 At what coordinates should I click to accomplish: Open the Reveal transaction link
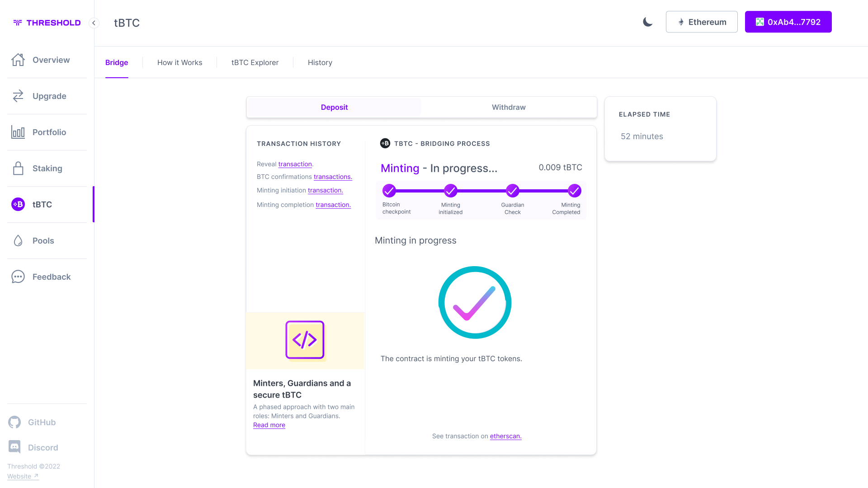tap(295, 164)
